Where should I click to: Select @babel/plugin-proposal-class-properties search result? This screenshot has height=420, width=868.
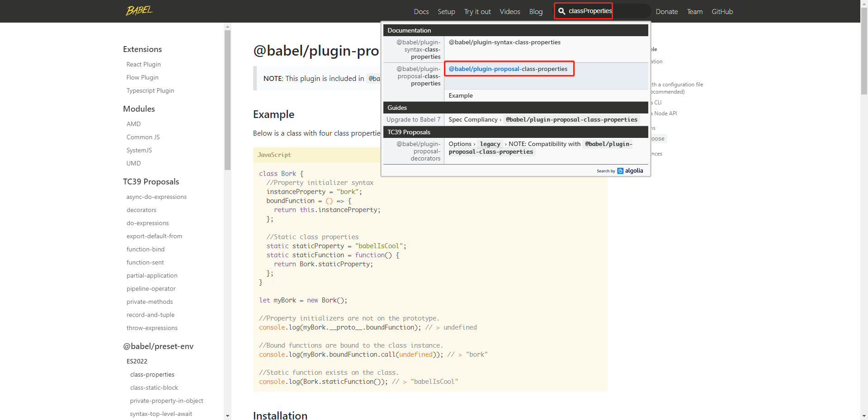pyautogui.click(x=546, y=76)
